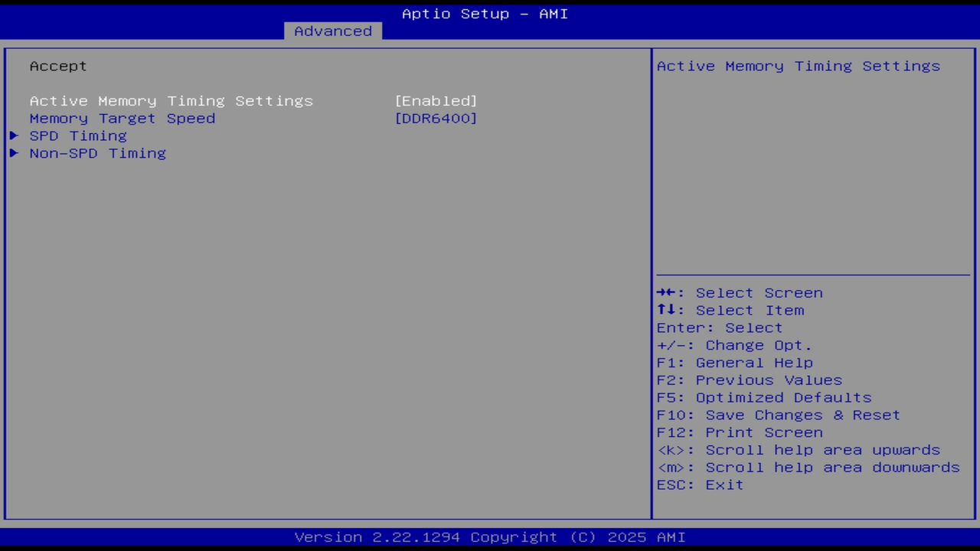
Task: Select Active Memory Timing Settings option
Action: point(171,100)
